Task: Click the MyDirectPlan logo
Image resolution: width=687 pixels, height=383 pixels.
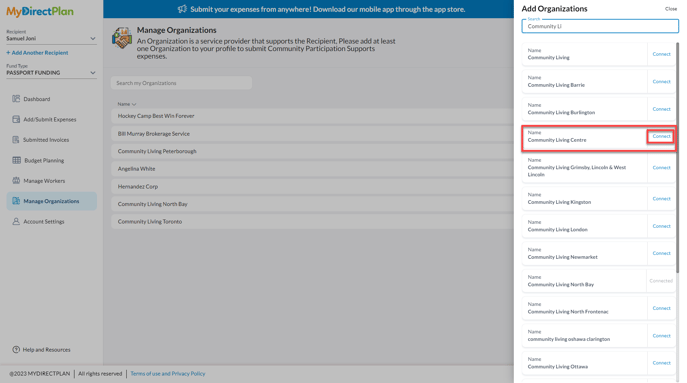Action: click(x=40, y=11)
